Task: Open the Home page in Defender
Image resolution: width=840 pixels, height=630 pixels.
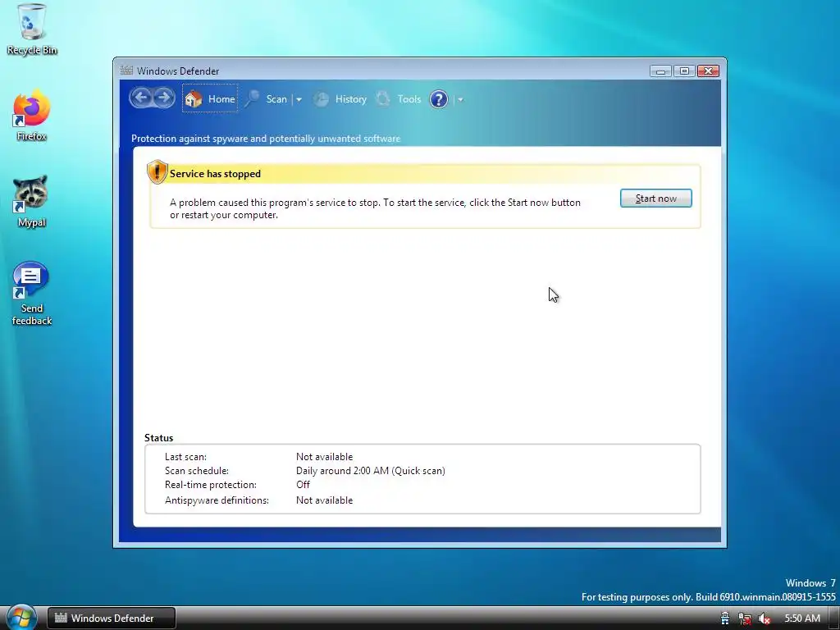Action: pyautogui.click(x=210, y=98)
